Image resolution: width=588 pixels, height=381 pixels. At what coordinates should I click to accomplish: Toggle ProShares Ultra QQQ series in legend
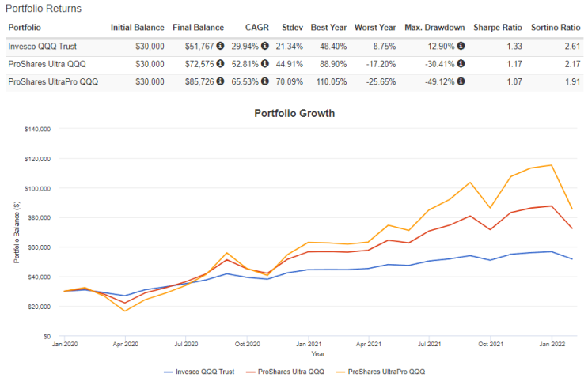(286, 372)
